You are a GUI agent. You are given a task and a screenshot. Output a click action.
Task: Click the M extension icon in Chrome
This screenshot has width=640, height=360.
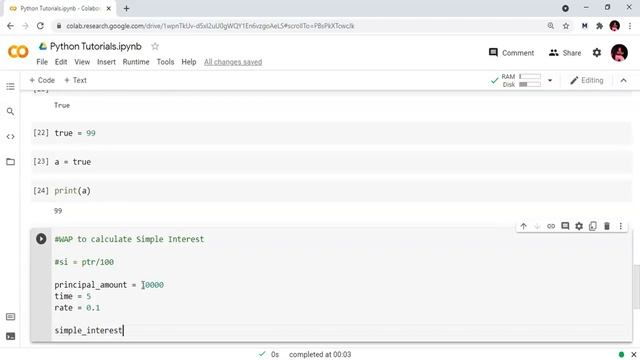584,26
